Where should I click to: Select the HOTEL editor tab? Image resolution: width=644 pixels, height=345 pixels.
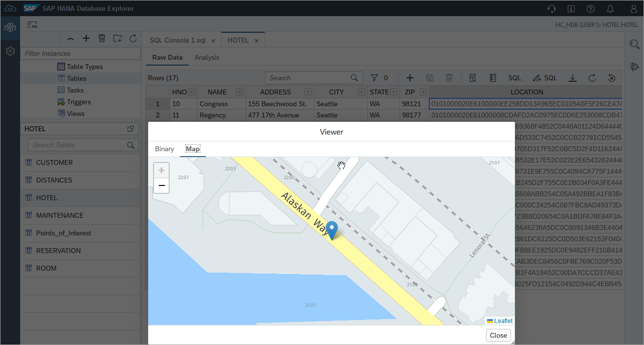coord(238,41)
